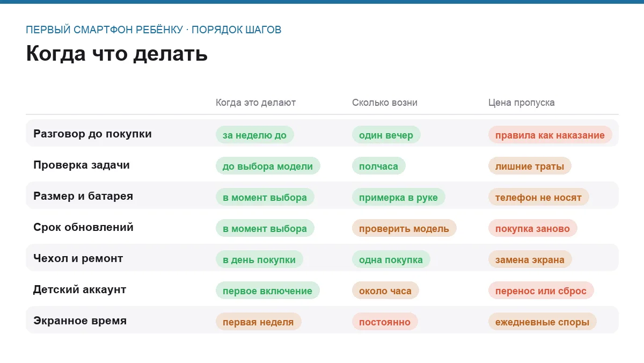Click the 'телефон не носят' pill
644x363 pixels.
click(539, 197)
